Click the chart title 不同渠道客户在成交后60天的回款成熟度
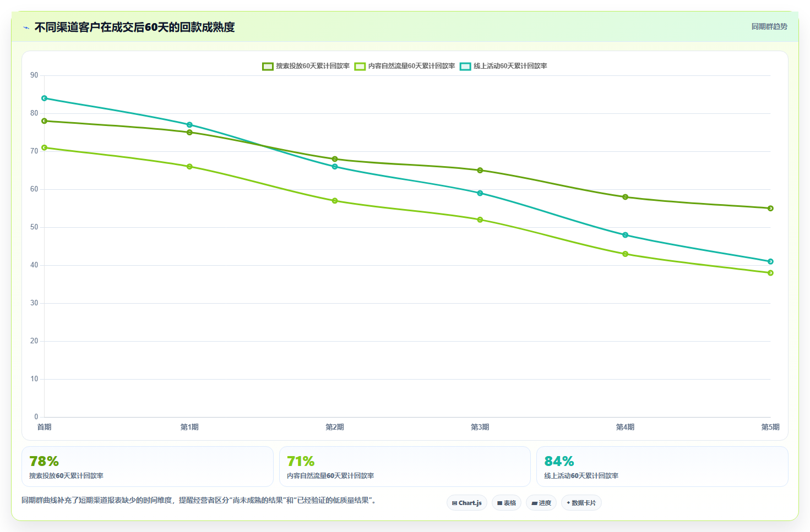810x532 pixels. coord(135,27)
